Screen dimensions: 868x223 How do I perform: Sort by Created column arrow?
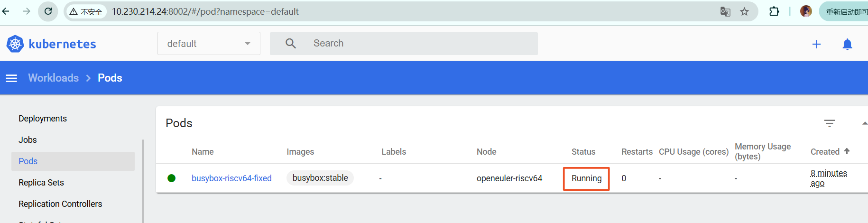[x=847, y=151]
